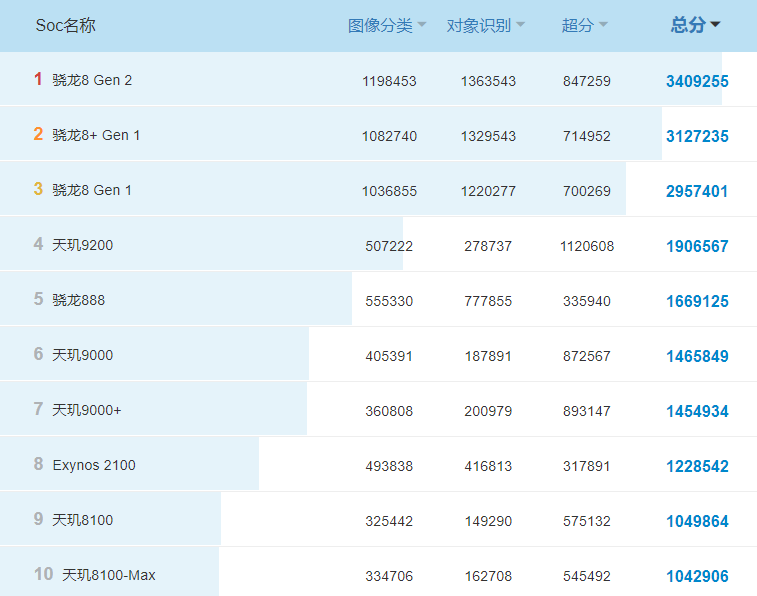Click the Soc名称 column header

(x=66, y=25)
